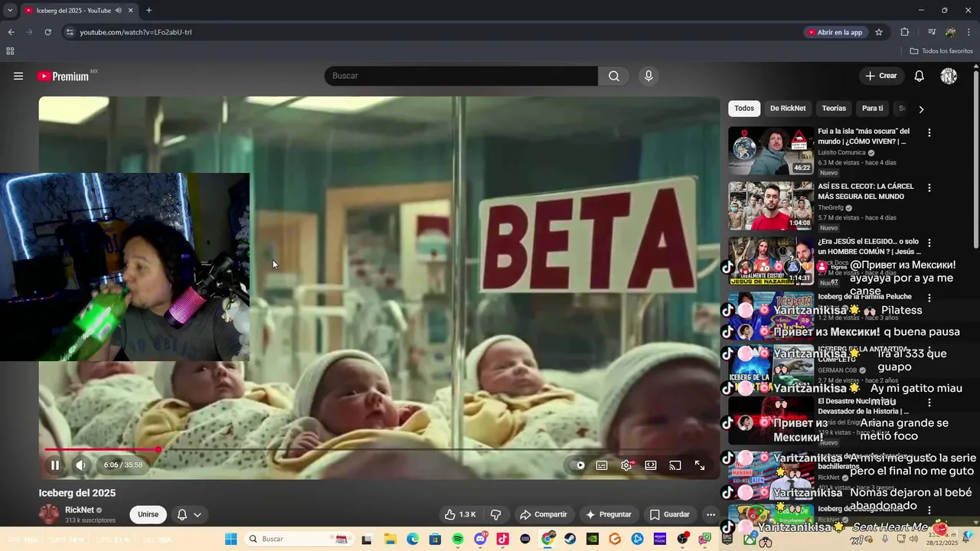Open Chrome apps grid shortcut
The image size is (980, 551).
[x=10, y=51]
